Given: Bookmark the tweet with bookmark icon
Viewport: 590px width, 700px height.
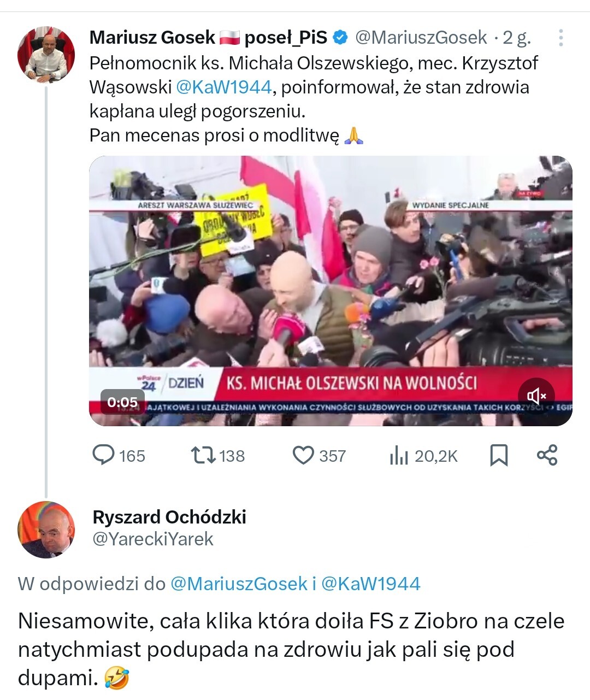Looking at the screenshot, I should coord(498,455).
